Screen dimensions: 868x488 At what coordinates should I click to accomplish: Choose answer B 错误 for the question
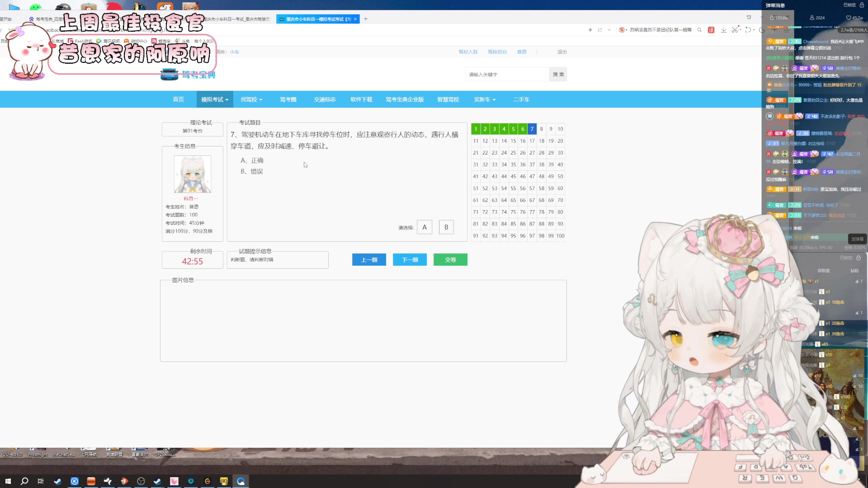(252, 171)
